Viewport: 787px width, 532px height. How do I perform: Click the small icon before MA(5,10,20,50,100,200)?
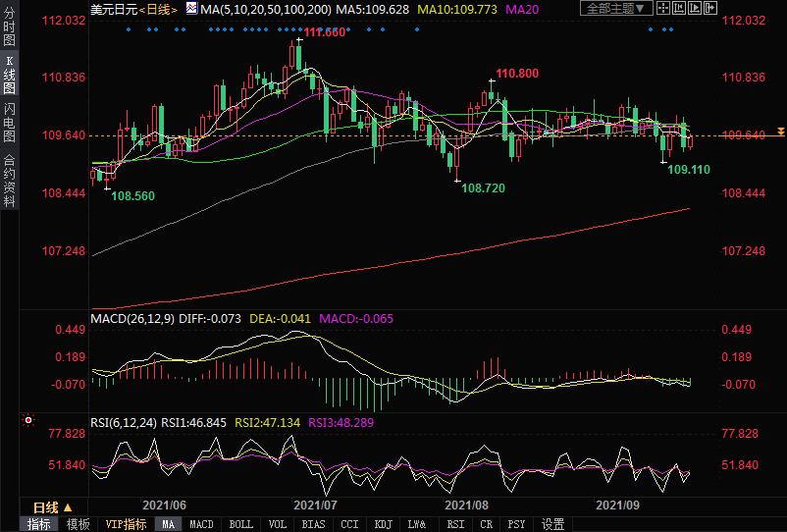point(192,10)
